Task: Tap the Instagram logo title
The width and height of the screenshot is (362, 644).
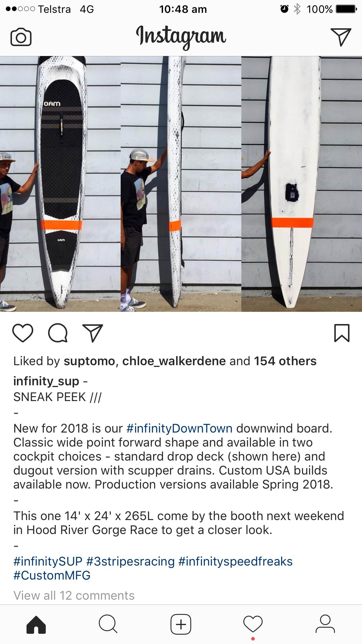Action: (x=181, y=37)
